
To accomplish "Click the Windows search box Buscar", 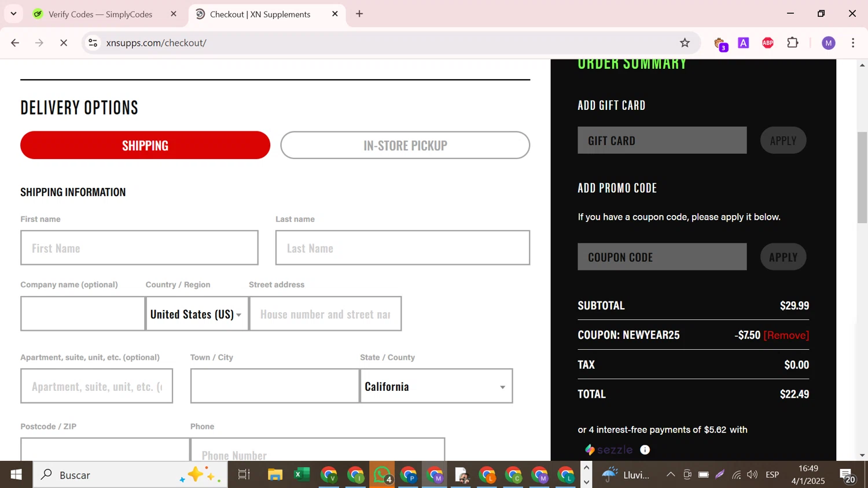I will tap(130, 475).
